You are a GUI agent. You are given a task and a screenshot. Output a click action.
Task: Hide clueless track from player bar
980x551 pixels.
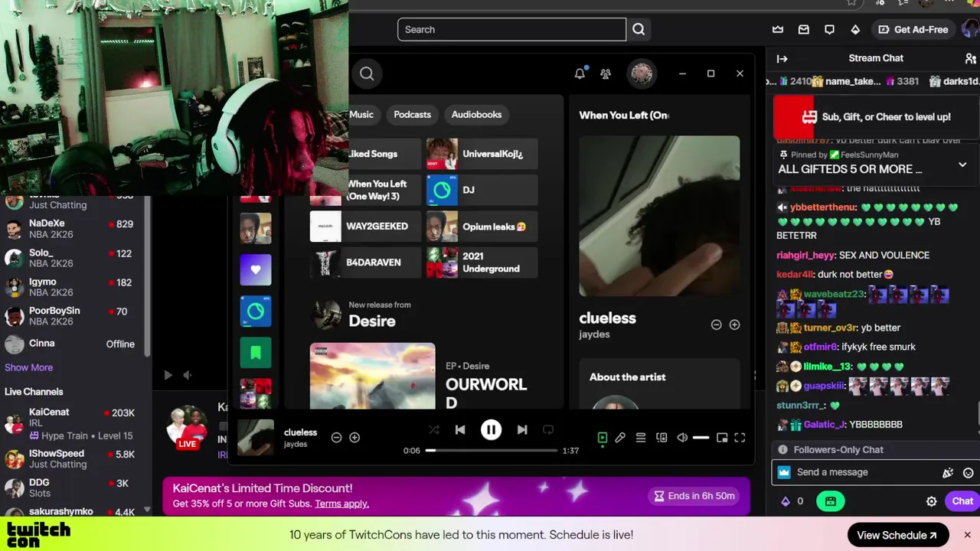coord(336,438)
